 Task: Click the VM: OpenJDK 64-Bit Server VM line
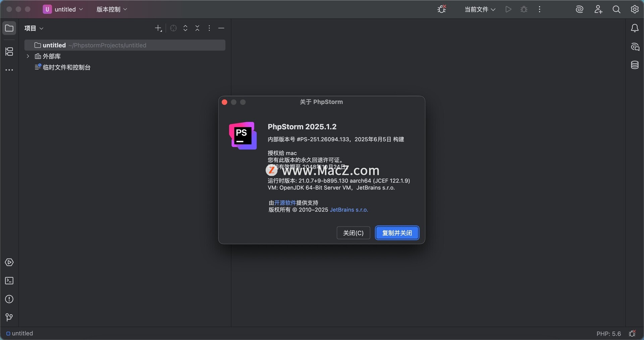pyautogui.click(x=331, y=188)
